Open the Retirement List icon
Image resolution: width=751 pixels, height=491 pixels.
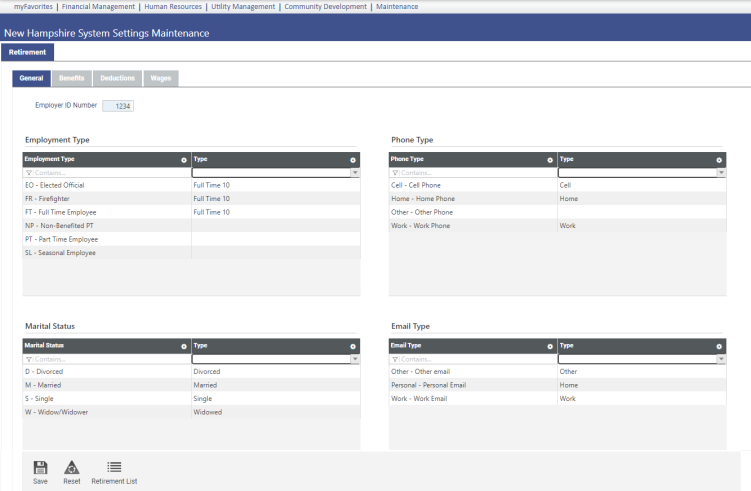[x=114, y=467]
